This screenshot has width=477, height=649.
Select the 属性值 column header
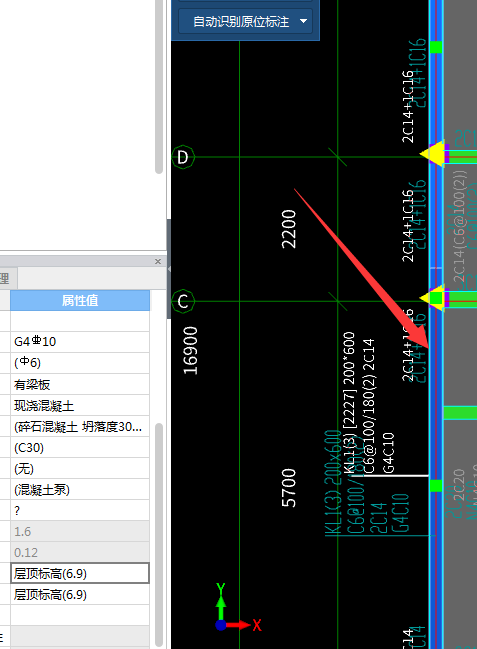(80, 300)
